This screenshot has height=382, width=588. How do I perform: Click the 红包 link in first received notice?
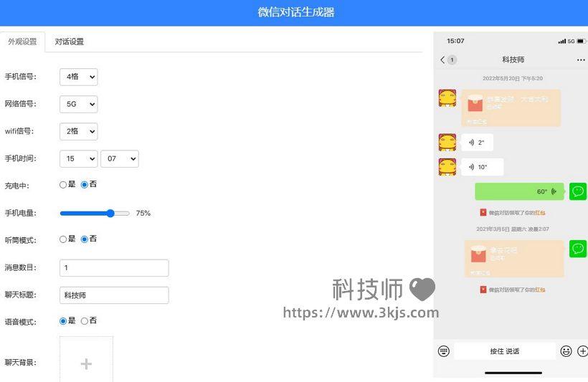coord(540,213)
